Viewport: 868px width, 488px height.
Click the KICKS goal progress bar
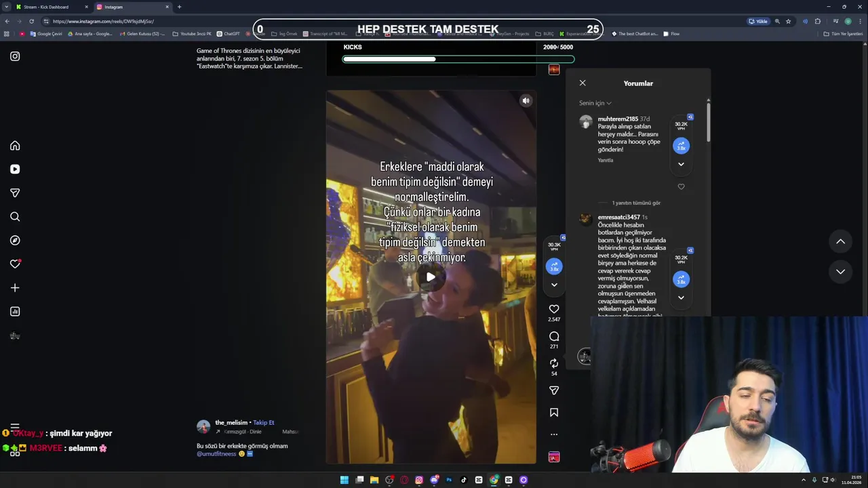coord(458,59)
